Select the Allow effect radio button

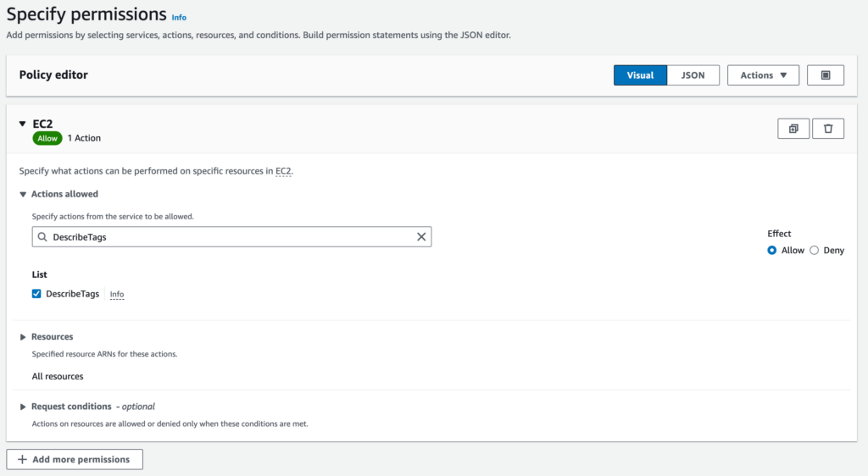click(x=771, y=251)
